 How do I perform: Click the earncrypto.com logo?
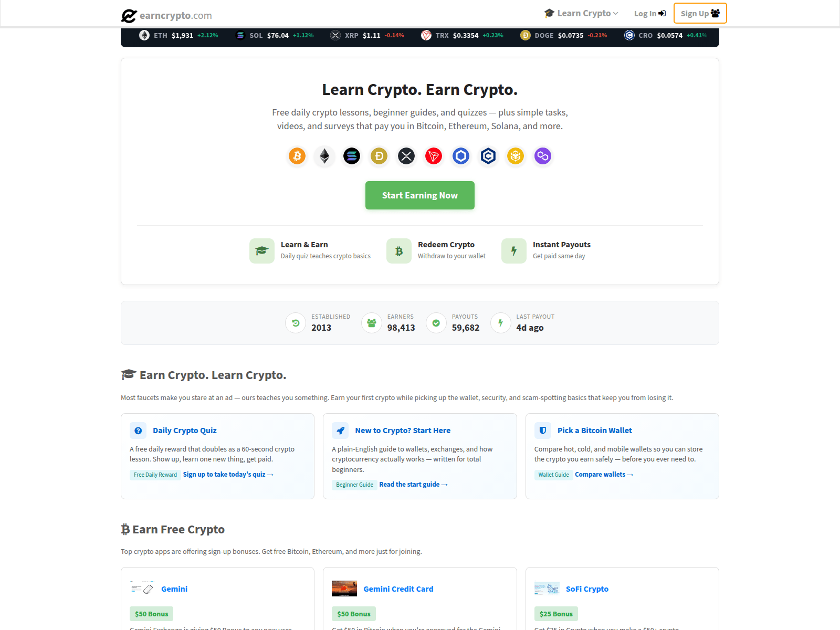pyautogui.click(x=166, y=16)
